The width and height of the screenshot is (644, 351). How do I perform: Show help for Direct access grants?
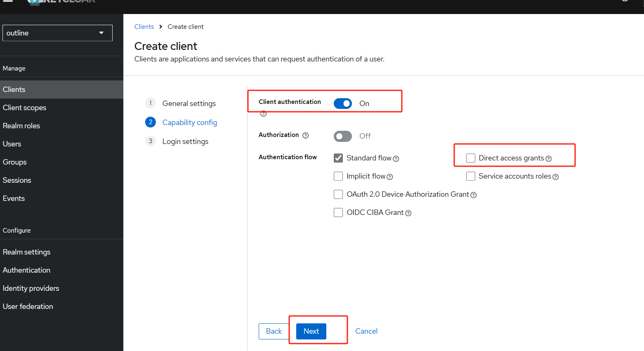coord(549,159)
